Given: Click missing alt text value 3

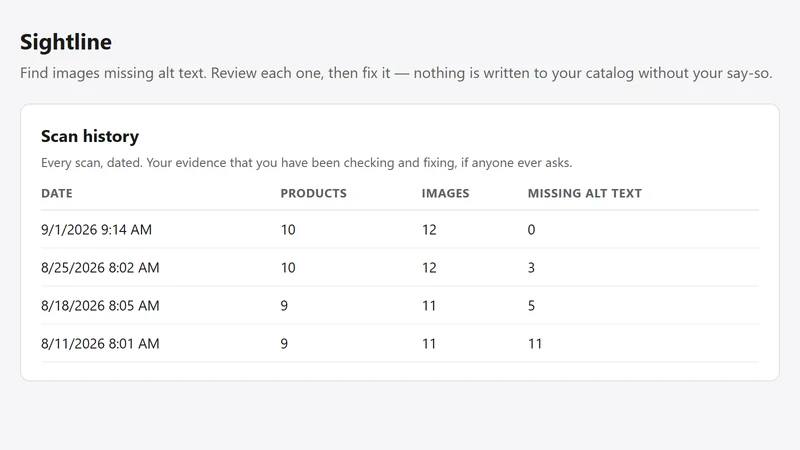Looking at the screenshot, I should [531, 267].
